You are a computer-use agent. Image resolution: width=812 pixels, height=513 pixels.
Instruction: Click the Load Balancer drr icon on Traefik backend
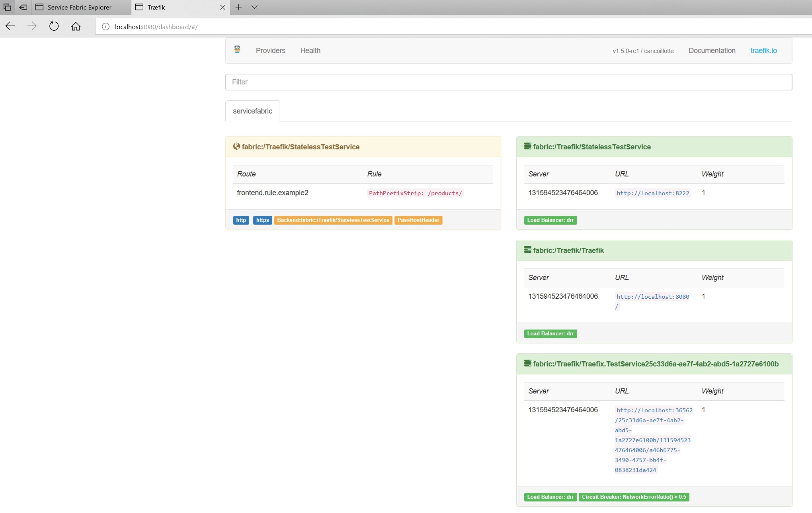(x=550, y=333)
